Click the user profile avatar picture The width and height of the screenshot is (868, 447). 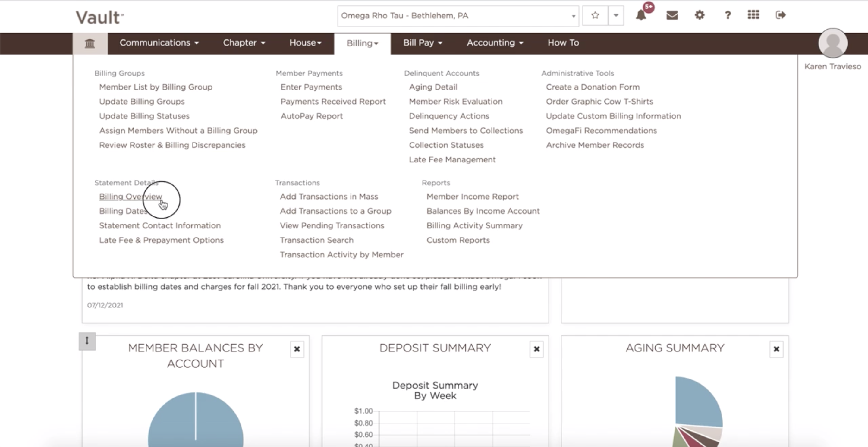(833, 43)
